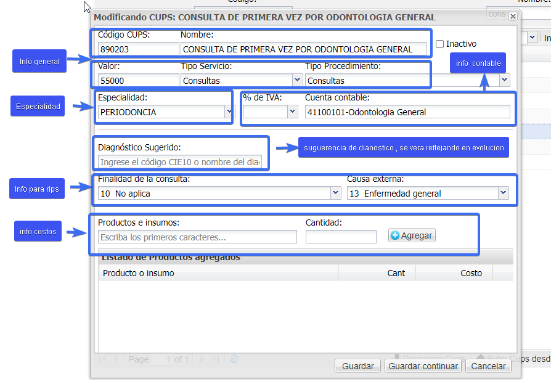
Task: Expand Finalidad de la consulta dropdown arrow
Action: pos(335,193)
